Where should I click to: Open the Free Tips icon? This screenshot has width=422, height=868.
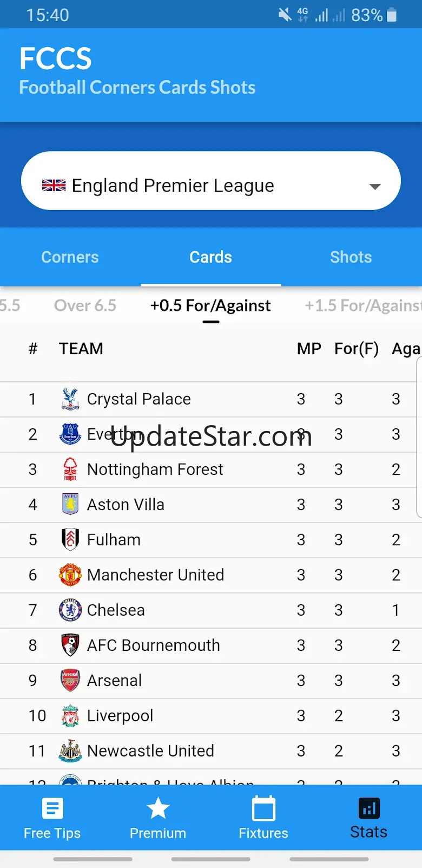[x=52, y=808]
